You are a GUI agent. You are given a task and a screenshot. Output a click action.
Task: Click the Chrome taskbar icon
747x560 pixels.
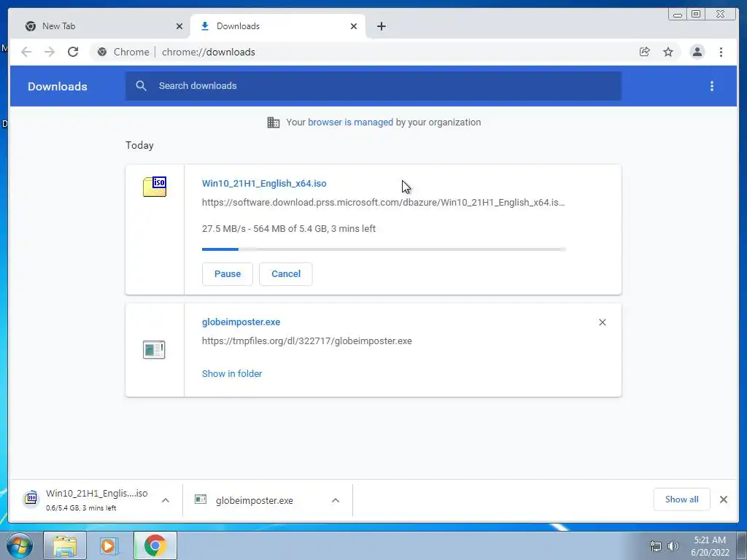(155, 545)
